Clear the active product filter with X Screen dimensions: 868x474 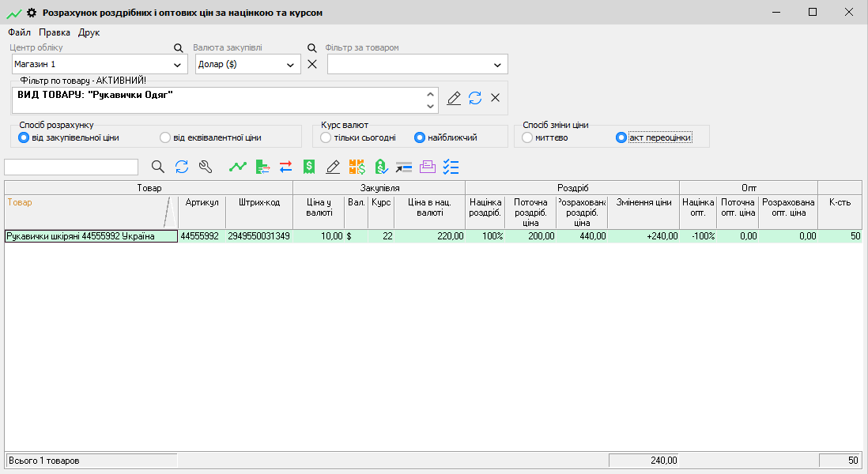(x=496, y=98)
